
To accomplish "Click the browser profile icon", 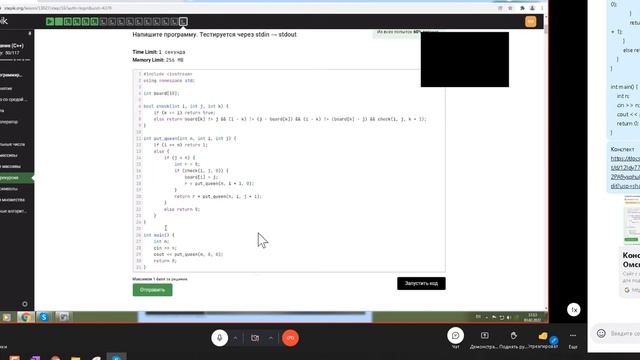I will pos(532,8).
